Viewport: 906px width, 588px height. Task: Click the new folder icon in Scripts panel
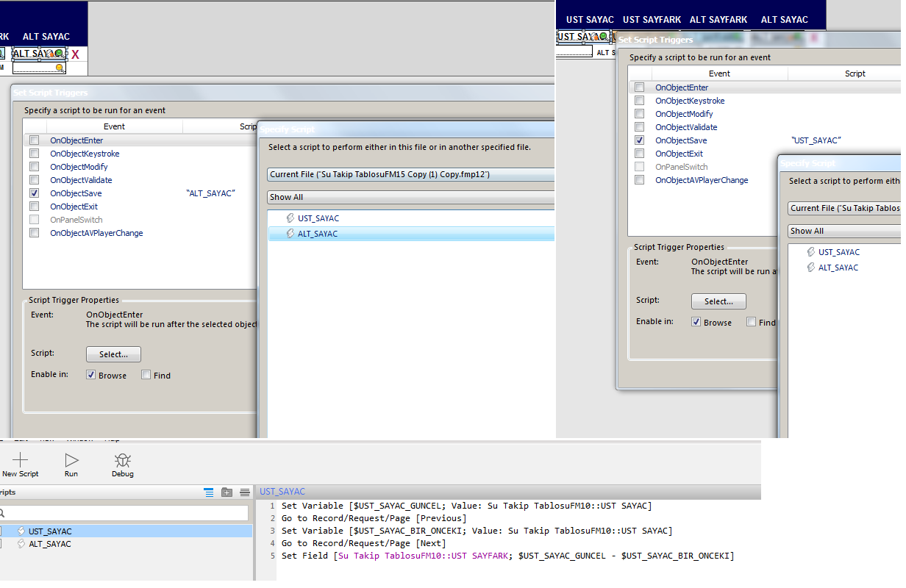pos(227,492)
